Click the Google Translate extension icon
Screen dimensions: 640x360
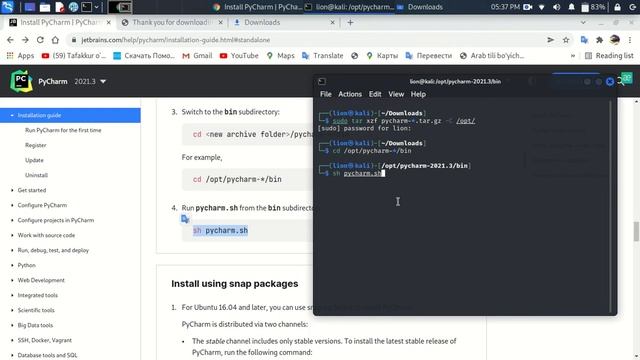tap(584, 40)
